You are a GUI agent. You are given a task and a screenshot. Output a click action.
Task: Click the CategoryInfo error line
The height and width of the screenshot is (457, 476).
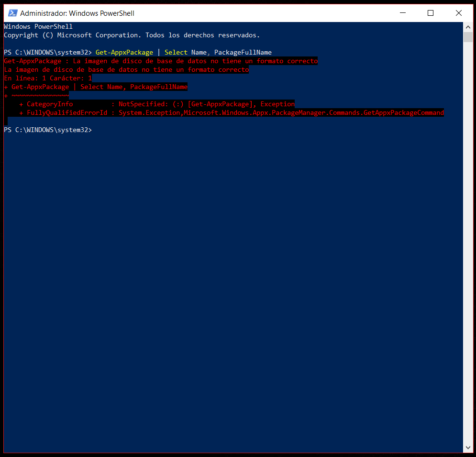156,104
